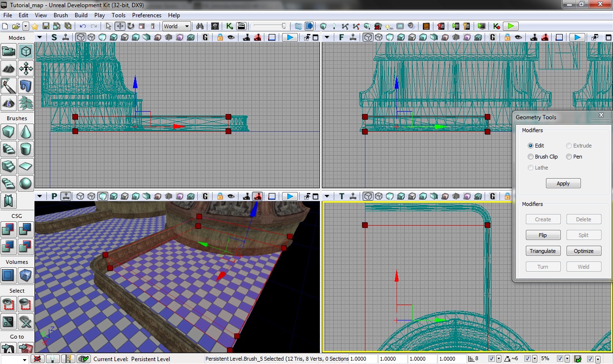Switch to Camera mode in Modes panel
This screenshot has height=364, width=613.
pos(9,51)
